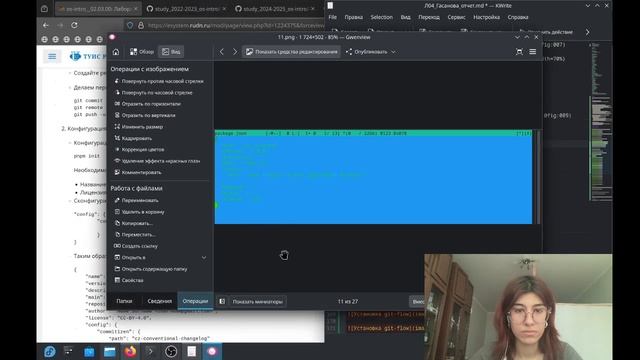Viewport: 640px width, 360px height.
Task: Choose Переместить... file operation
Action: (135, 235)
